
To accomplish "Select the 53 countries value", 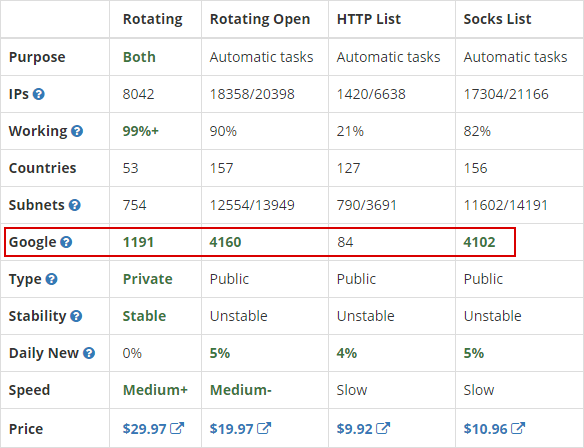I will (131, 168).
